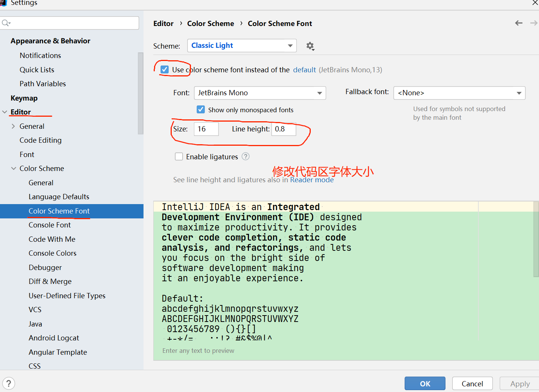539x392 pixels.
Task: Click the scheme settings gear icon
Action: tap(310, 46)
